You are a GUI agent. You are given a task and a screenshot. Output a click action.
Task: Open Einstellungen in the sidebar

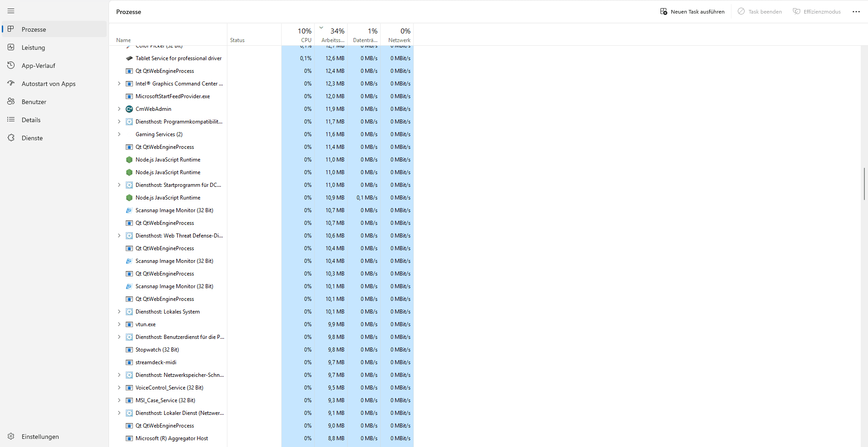[x=54, y=436]
